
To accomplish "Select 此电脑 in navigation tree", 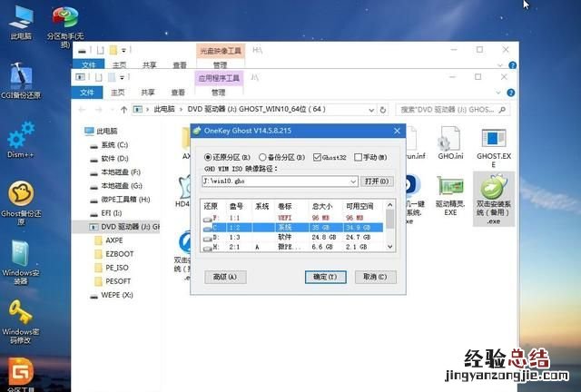I will pos(101,132).
